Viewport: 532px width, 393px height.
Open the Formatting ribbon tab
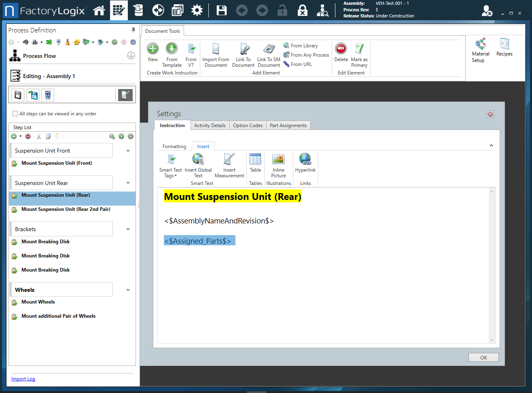(x=174, y=147)
